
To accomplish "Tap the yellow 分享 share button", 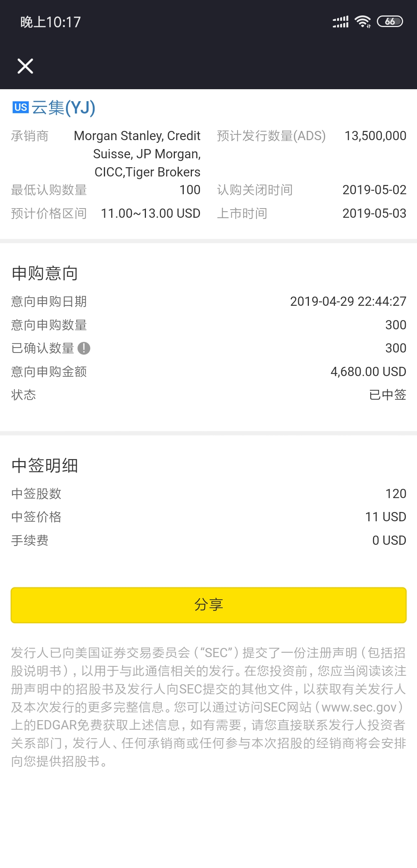I will tap(208, 605).
